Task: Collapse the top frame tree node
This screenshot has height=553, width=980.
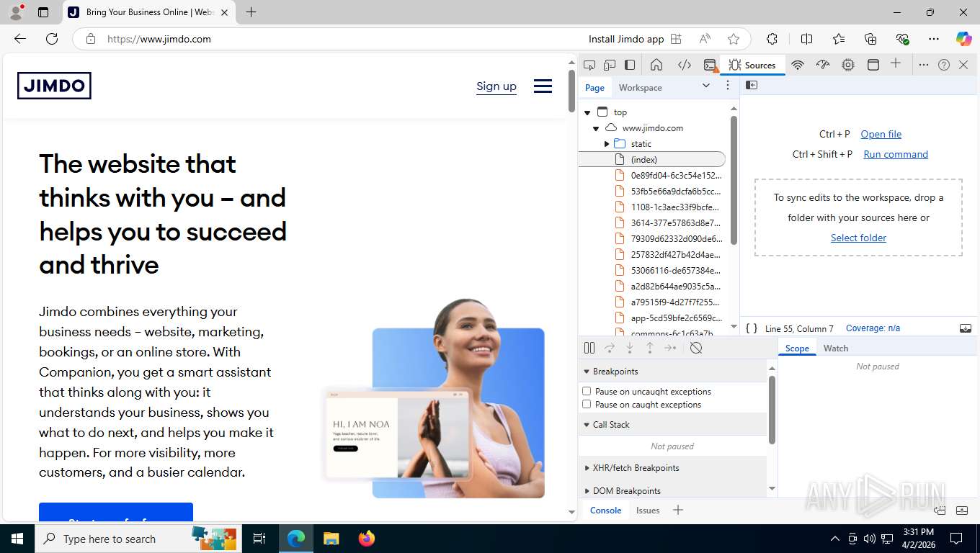Action: pos(587,112)
